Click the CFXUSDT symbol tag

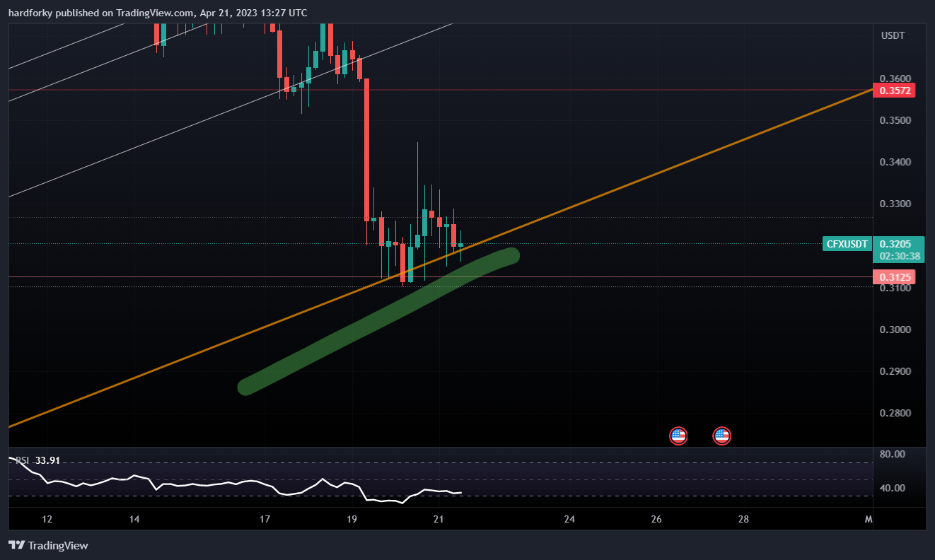847,244
